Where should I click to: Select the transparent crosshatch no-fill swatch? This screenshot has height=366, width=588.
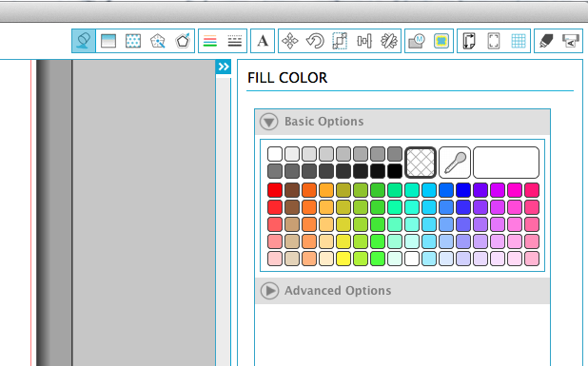click(x=421, y=163)
